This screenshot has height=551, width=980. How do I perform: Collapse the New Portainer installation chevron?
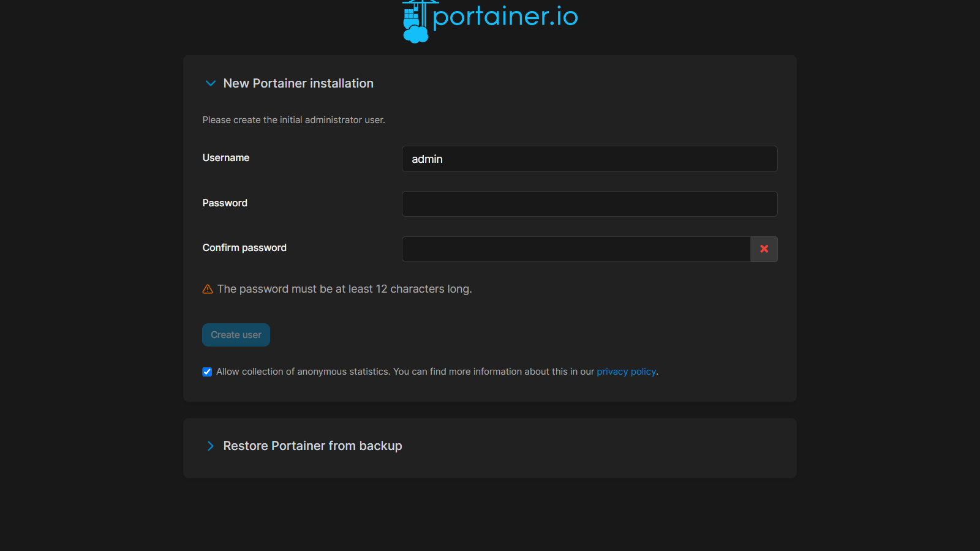[x=211, y=83]
